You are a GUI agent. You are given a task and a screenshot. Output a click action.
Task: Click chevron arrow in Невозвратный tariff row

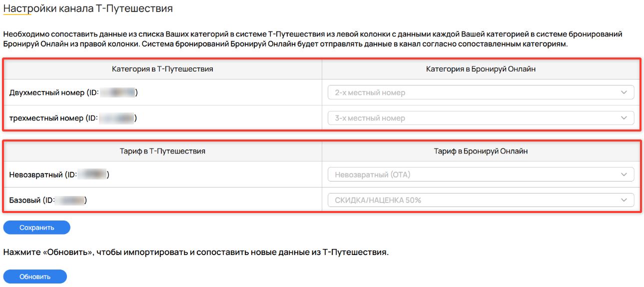(624, 174)
